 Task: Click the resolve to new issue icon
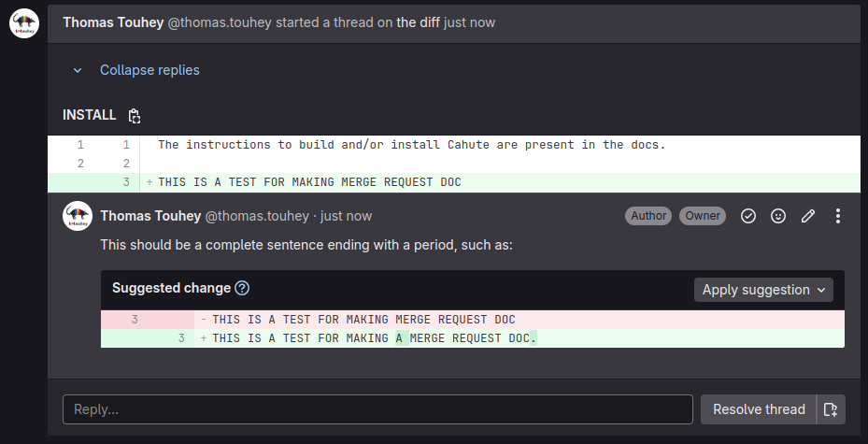pos(831,409)
